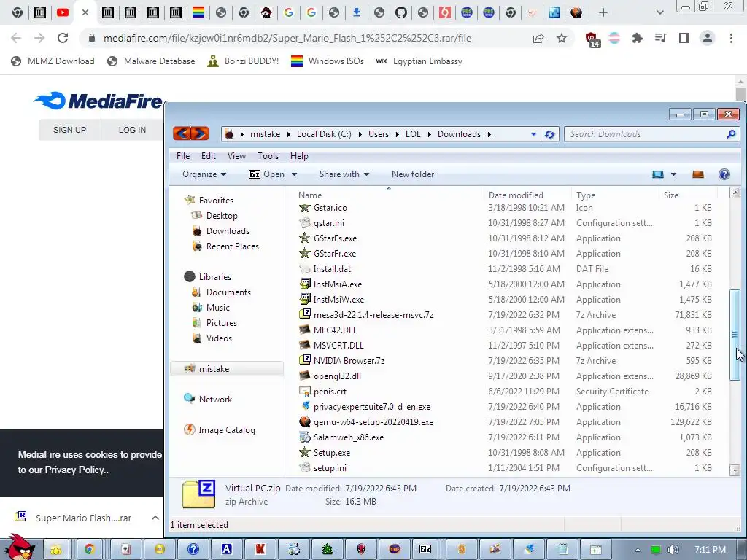Click the uBlock extension icon with badge 14

point(592,39)
